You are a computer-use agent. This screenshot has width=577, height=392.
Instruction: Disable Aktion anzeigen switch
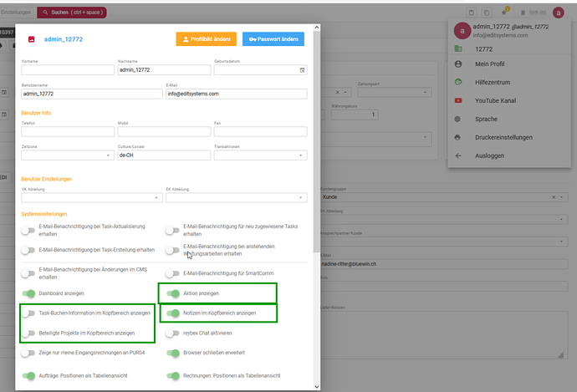[172, 293]
